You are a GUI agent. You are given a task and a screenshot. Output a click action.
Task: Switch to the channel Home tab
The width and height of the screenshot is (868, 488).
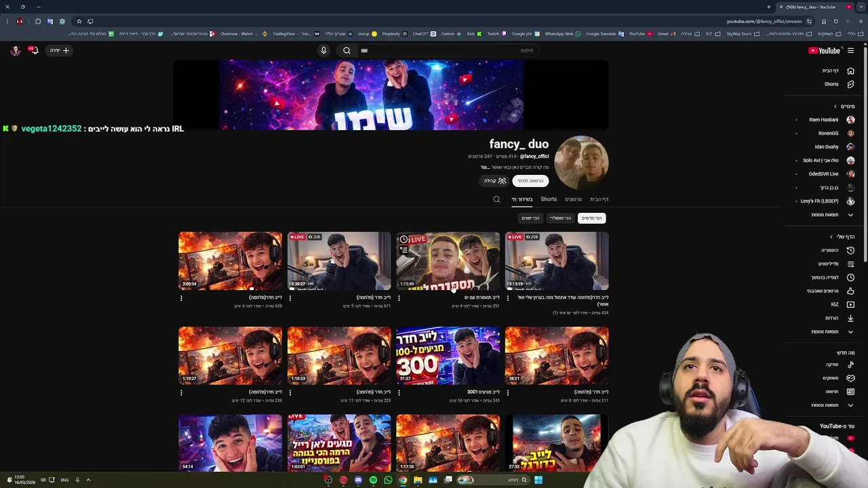(599, 199)
